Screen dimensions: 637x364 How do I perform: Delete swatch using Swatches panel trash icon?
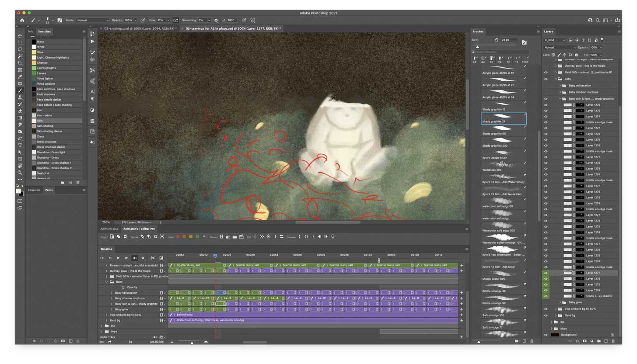[x=78, y=182]
